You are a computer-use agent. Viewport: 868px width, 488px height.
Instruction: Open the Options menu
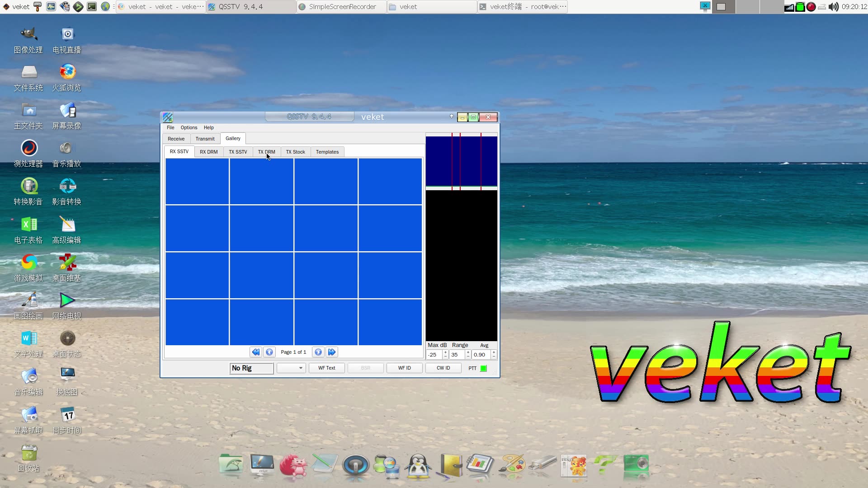click(189, 127)
